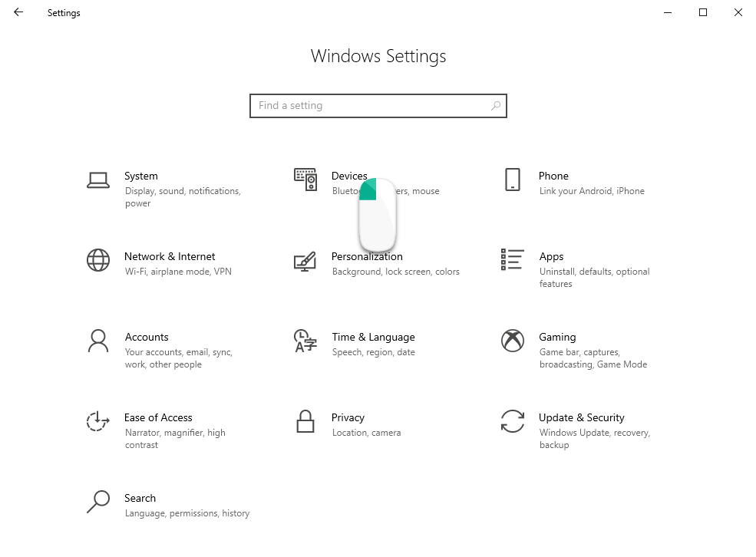Focus the Find a setting field
This screenshot has width=756, height=557.
378,106
